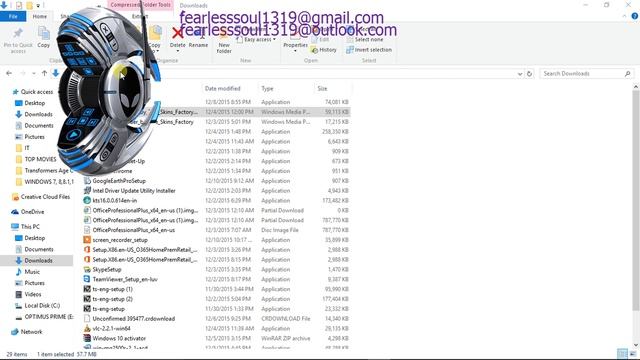640x360 pixels.
Task: Click the alien head logo on the player skin
Action: (130, 88)
